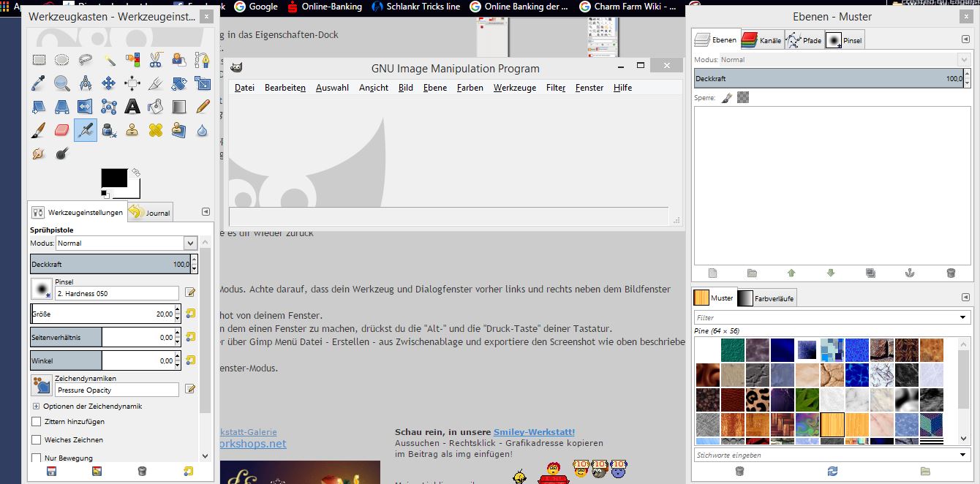Select the Flip tool

pos(86,107)
